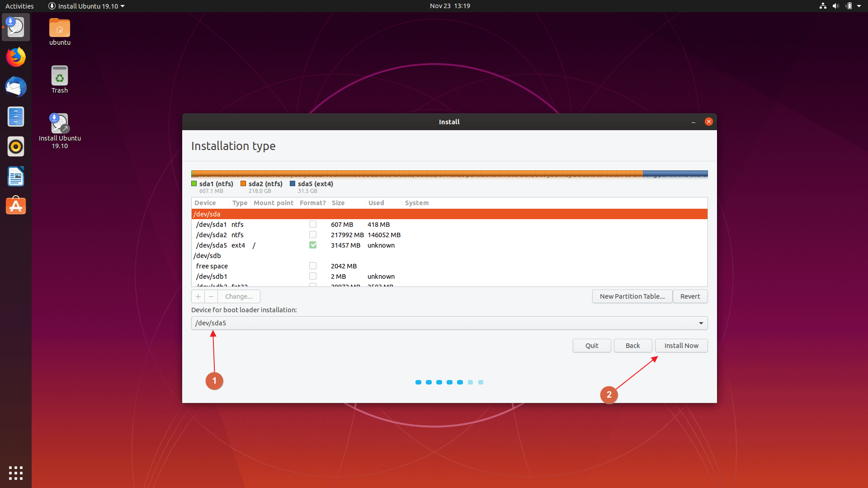868x488 pixels.
Task: Select the /dev/sdb device row
Action: point(208,256)
